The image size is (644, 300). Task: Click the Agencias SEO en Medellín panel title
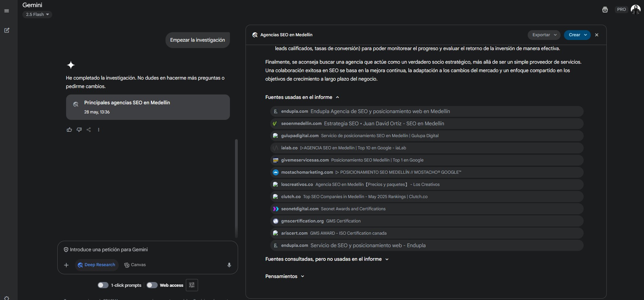(x=287, y=35)
